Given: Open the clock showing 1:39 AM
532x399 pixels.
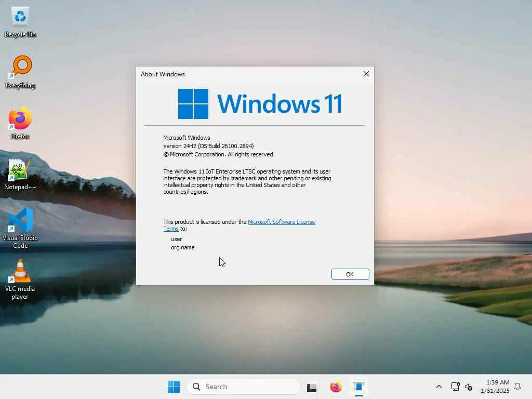Looking at the screenshot, I should (495, 387).
